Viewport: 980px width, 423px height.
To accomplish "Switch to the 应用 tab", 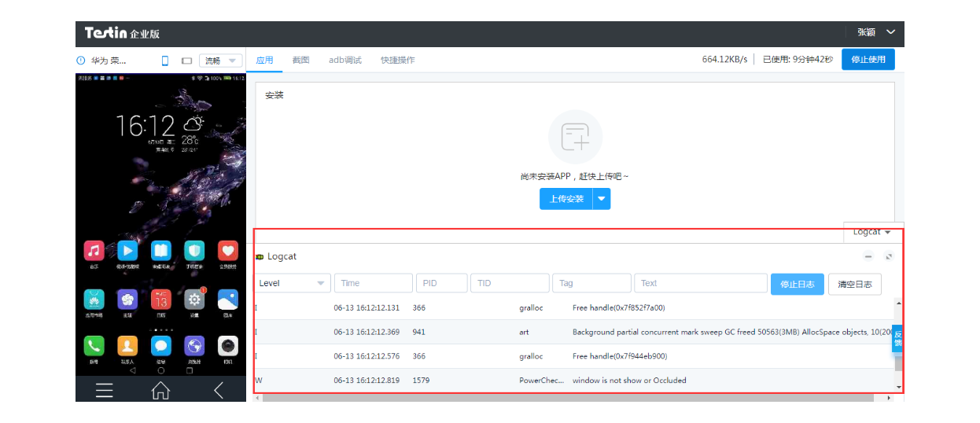I will coord(264,61).
